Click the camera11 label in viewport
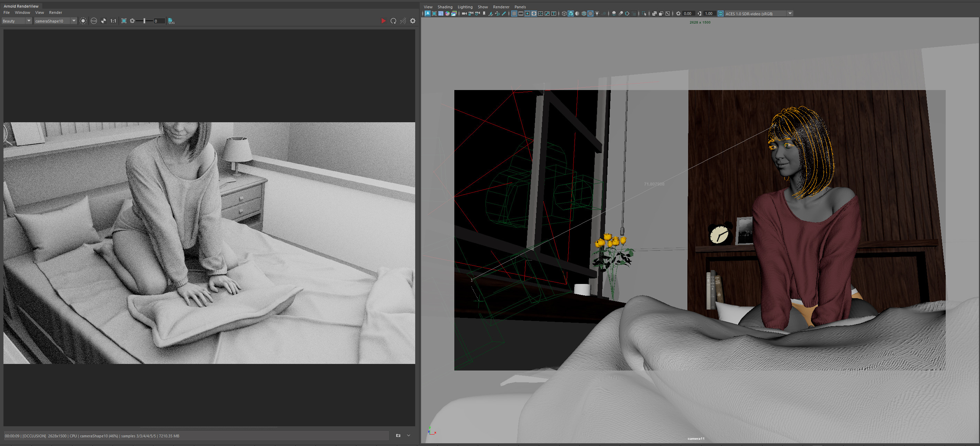Image resolution: width=980 pixels, height=446 pixels. (x=696, y=438)
